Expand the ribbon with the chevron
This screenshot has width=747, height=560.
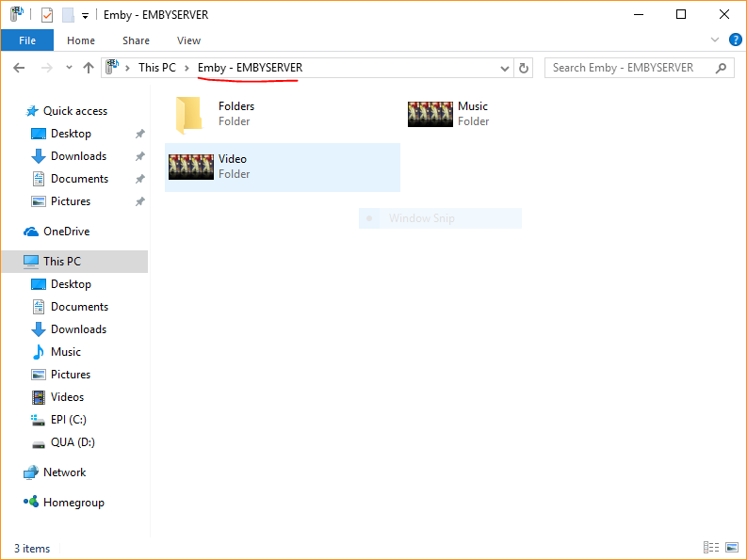coord(715,40)
